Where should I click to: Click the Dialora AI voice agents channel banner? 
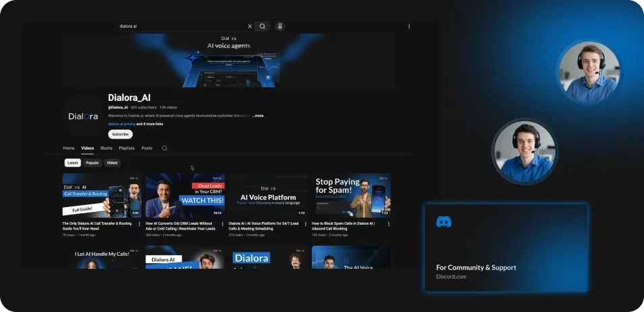pyautogui.click(x=229, y=60)
